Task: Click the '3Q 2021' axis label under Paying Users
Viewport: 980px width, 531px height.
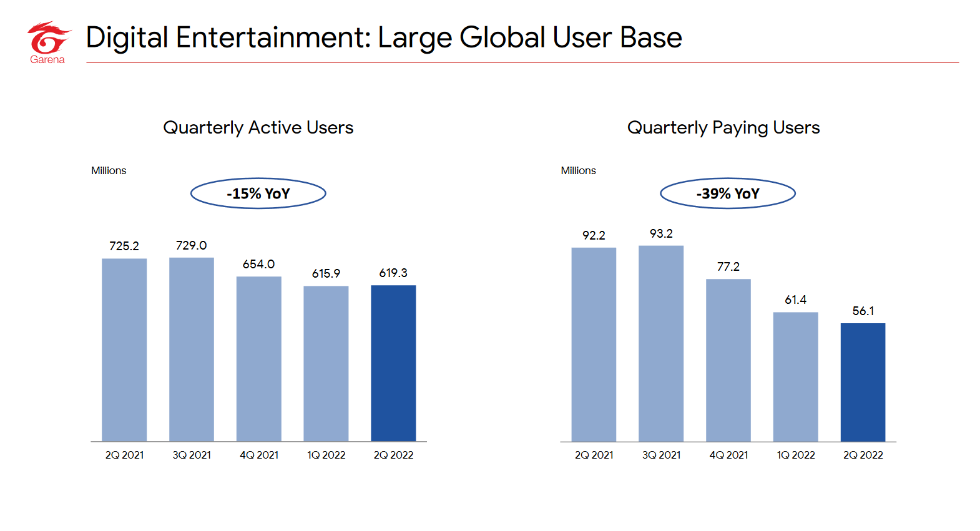Action: pyautogui.click(x=661, y=455)
